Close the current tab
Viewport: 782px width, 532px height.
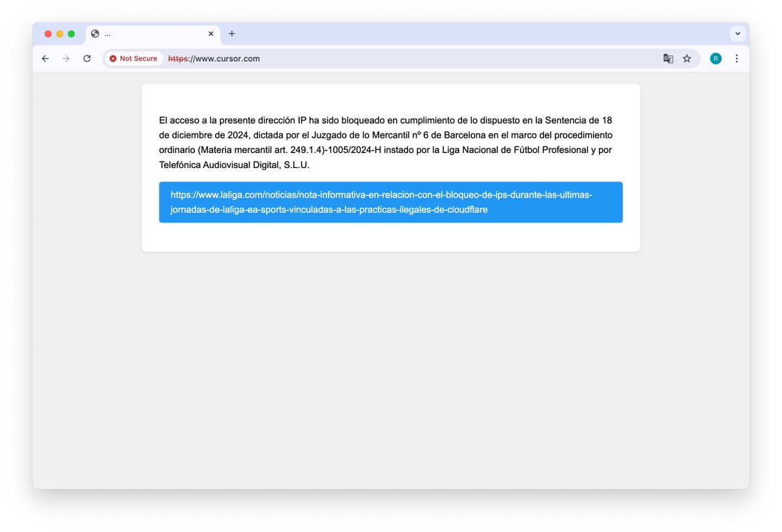210,33
